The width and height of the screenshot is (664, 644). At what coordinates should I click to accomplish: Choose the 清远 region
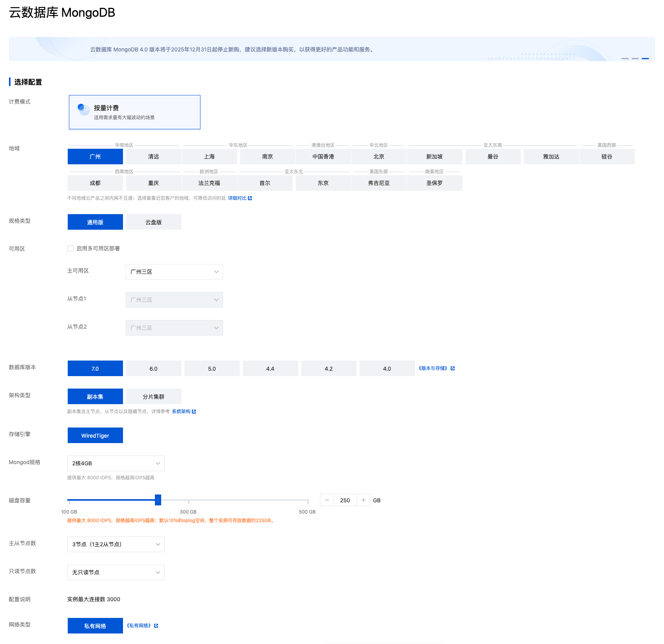[x=154, y=157]
